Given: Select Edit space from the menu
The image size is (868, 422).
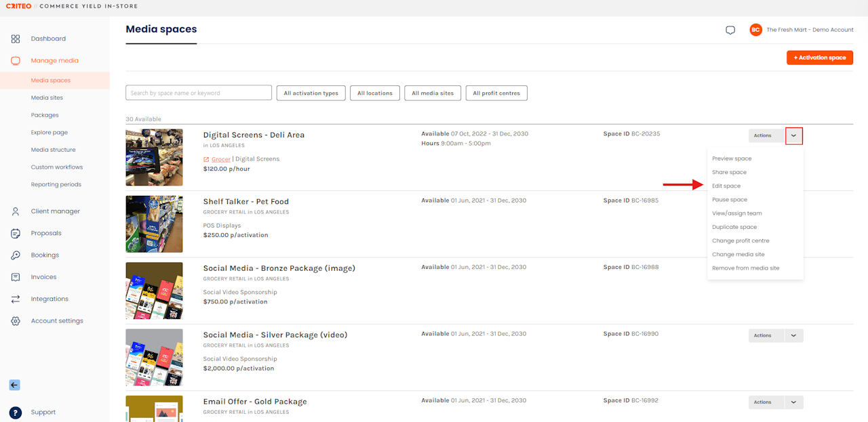Looking at the screenshot, I should coord(726,186).
